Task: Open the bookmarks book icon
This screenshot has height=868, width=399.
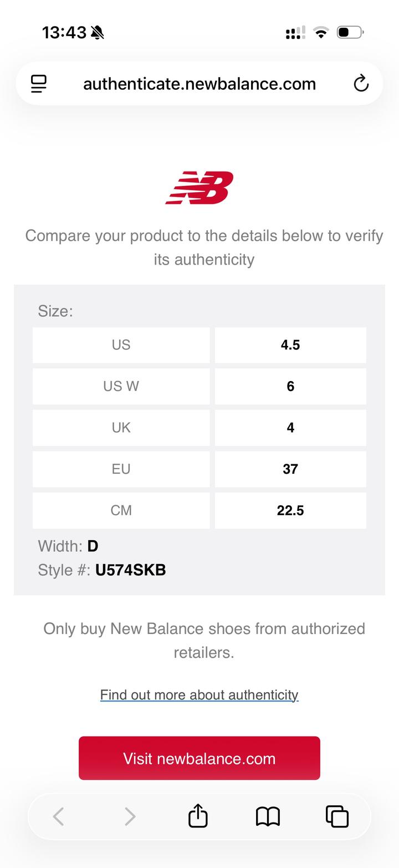Action: [268, 816]
